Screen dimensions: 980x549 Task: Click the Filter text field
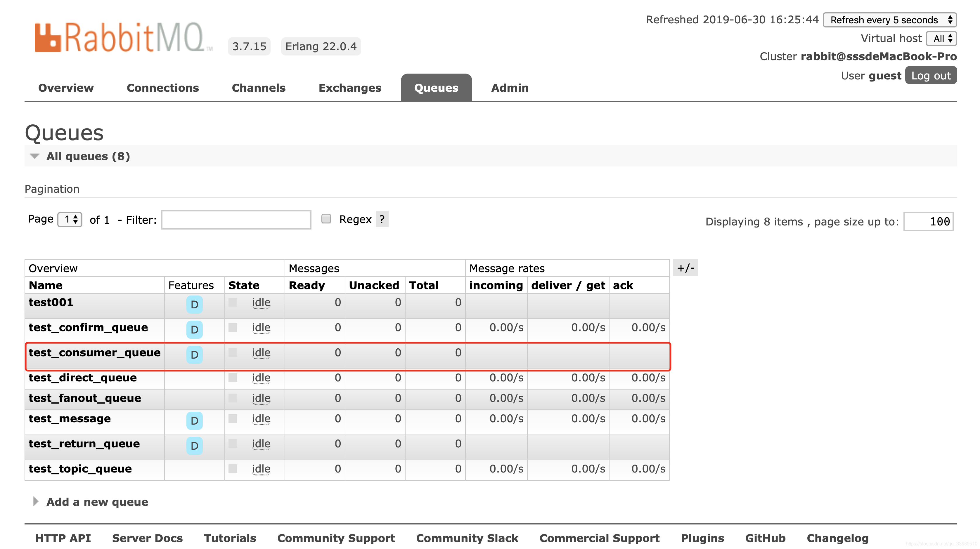tap(236, 220)
